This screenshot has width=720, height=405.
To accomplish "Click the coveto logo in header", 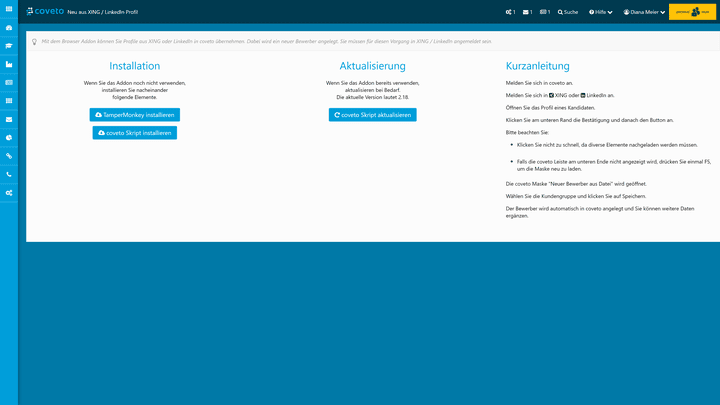I will (x=45, y=11).
